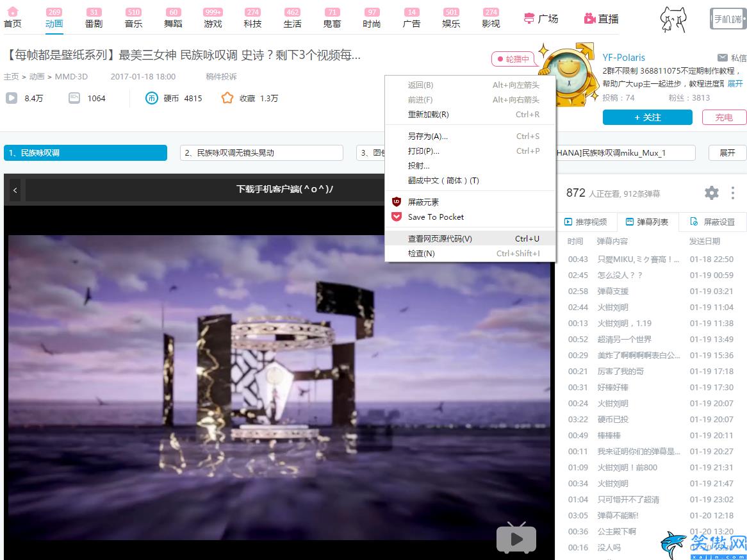747x560 pixels.
Task: Select the danmaku row 厉害了我的哥
Action: pos(651,371)
